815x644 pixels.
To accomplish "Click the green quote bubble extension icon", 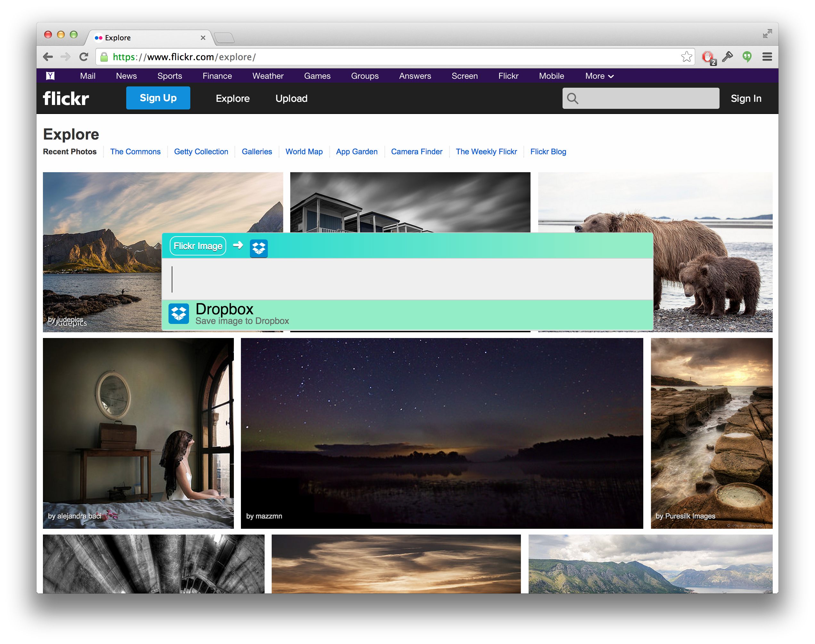I will coord(747,57).
